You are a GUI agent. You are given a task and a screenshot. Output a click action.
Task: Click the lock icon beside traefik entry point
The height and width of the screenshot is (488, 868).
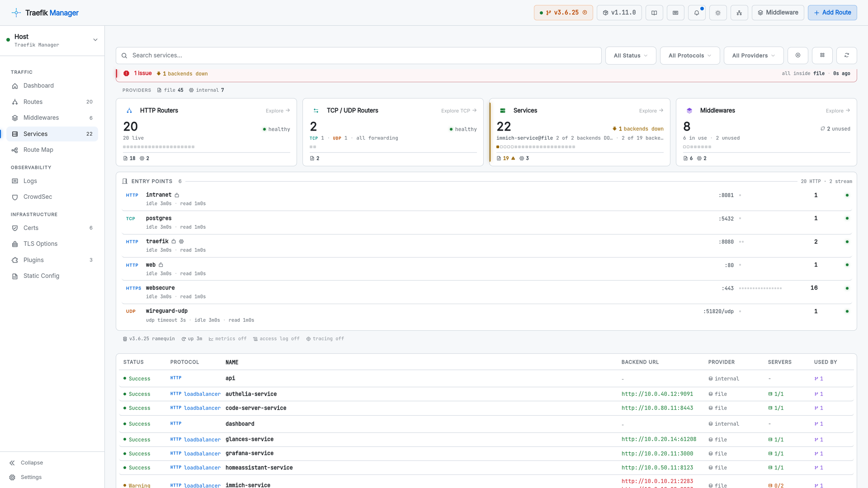point(174,242)
